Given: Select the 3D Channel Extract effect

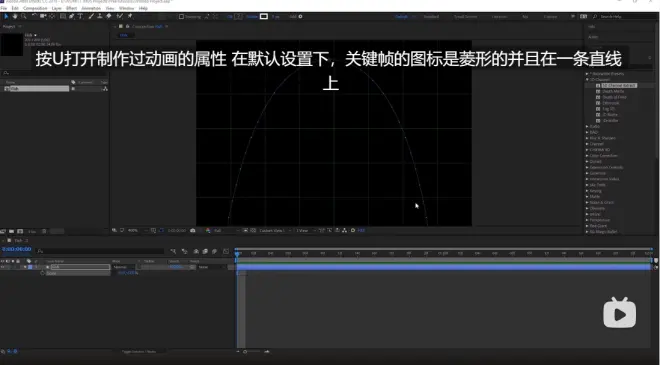Looking at the screenshot, I should pos(619,85).
